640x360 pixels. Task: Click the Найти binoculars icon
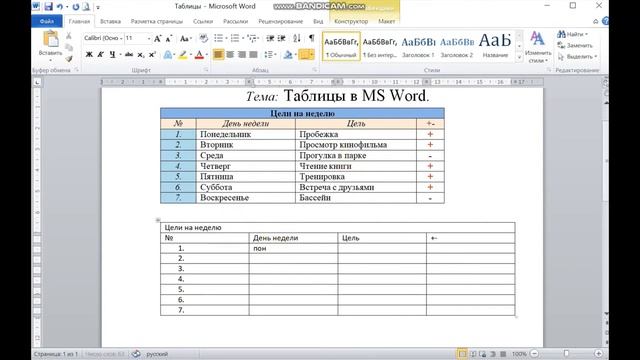click(x=562, y=34)
